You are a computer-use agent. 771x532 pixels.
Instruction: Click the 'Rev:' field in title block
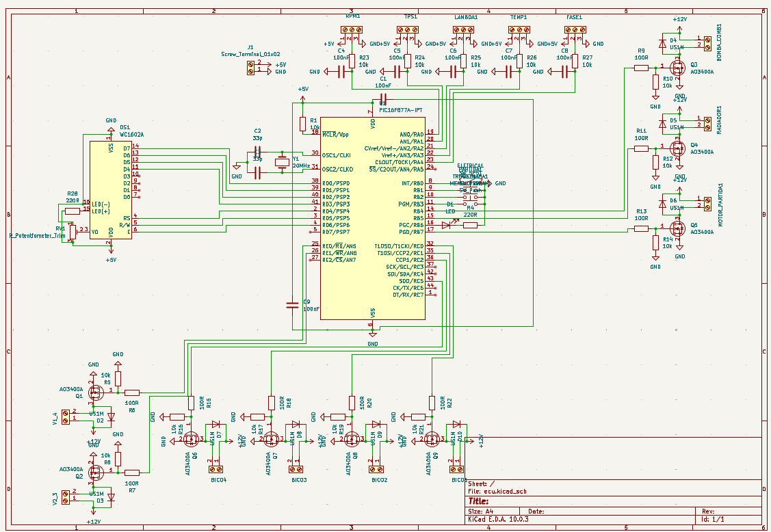tap(708, 511)
